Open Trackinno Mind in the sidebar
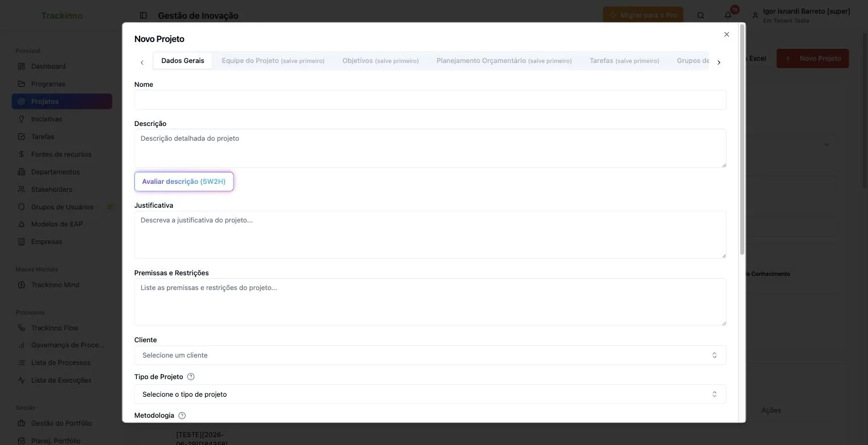 [55, 285]
